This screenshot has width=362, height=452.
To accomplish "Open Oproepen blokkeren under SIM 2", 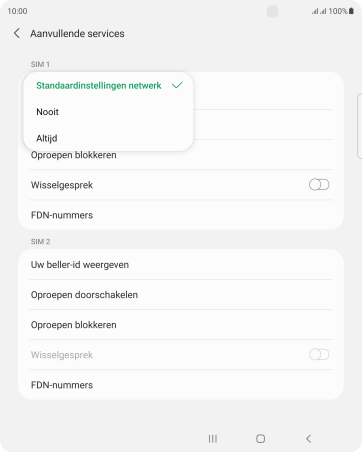I will [x=181, y=325].
